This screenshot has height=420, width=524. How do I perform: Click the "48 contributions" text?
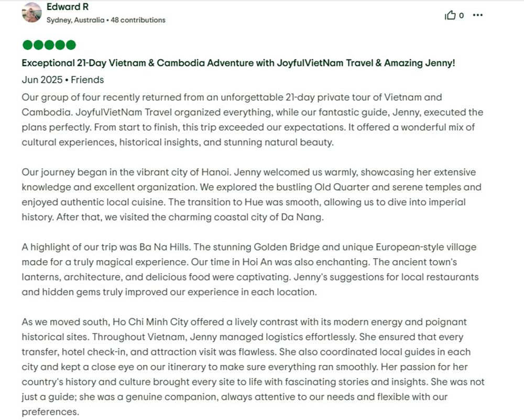pyautogui.click(x=138, y=20)
